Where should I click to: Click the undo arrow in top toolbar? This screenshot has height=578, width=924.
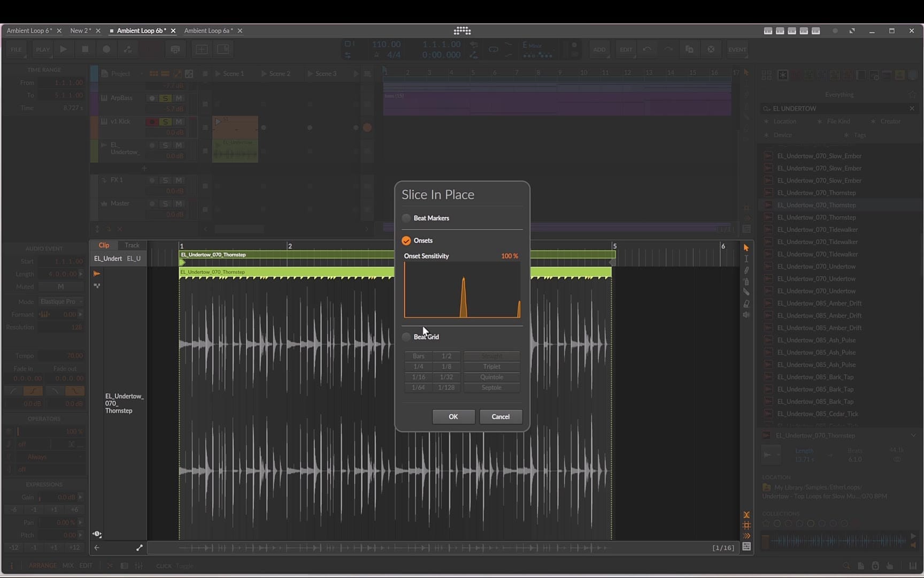(647, 49)
